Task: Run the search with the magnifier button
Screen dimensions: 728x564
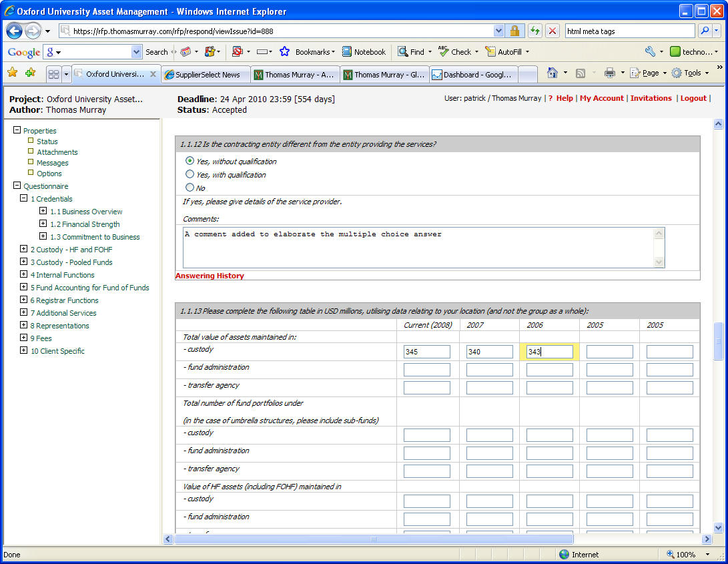Action: tap(705, 31)
